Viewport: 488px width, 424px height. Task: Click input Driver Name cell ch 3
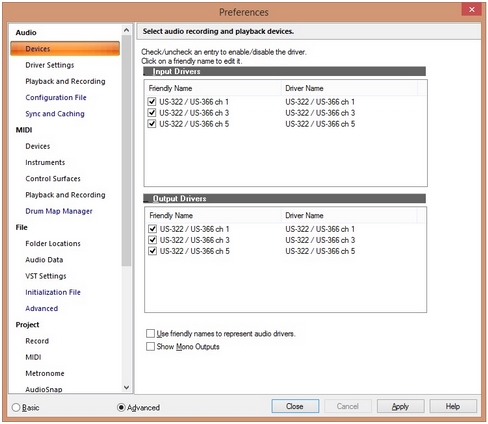[320, 113]
